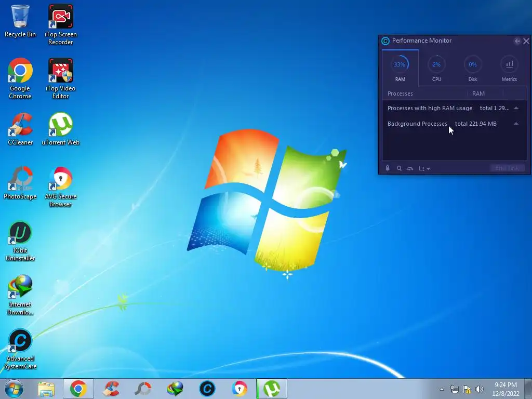Image resolution: width=532 pixels, height=399 pixels.
Task: Close the Performance Monitor widget
Action: click(526, 41)
